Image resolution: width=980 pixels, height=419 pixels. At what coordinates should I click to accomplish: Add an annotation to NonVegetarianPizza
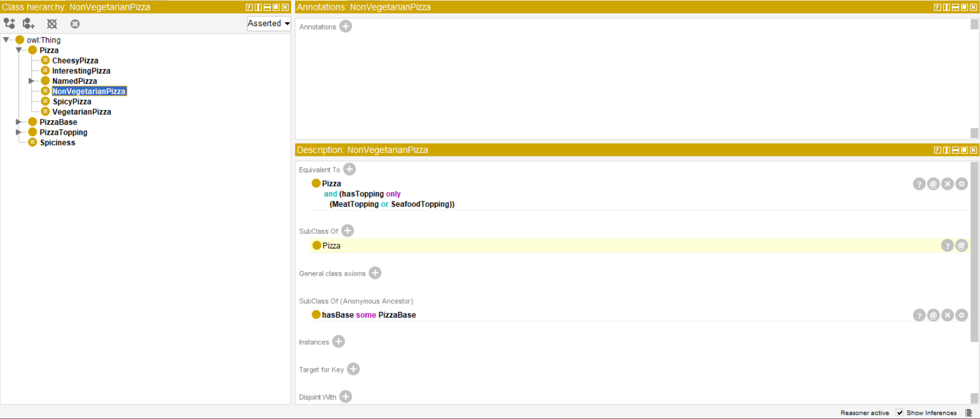[346, 27]
